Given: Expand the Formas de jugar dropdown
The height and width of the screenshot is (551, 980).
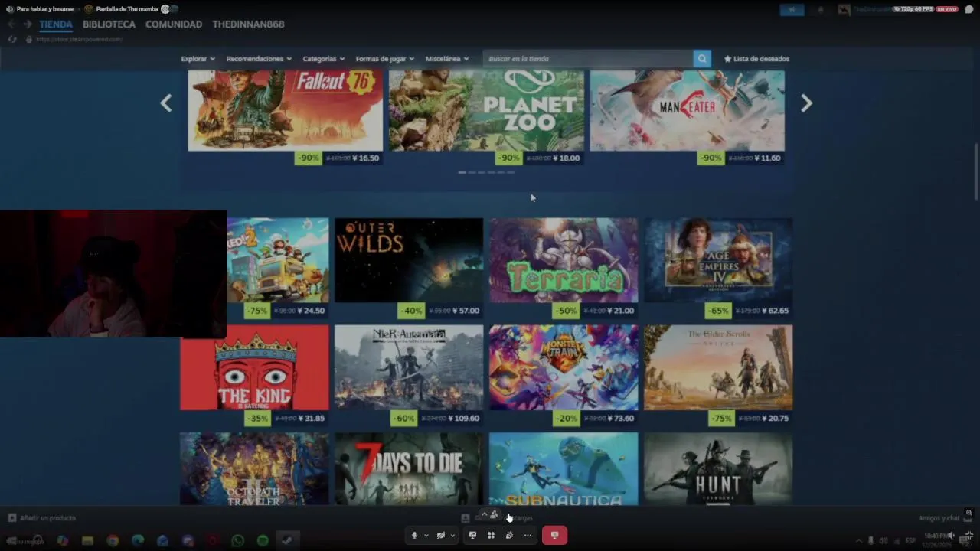Looking at the screenshot, I should tap(384, 59).
